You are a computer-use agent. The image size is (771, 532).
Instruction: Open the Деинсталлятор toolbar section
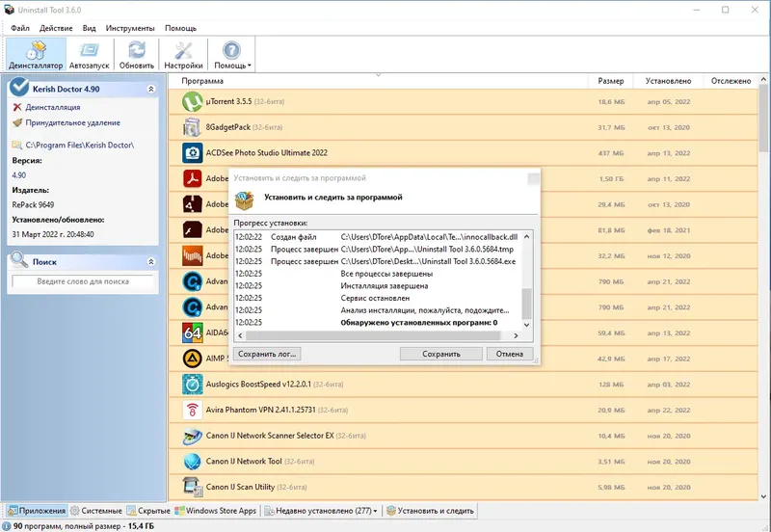(36, 55)
